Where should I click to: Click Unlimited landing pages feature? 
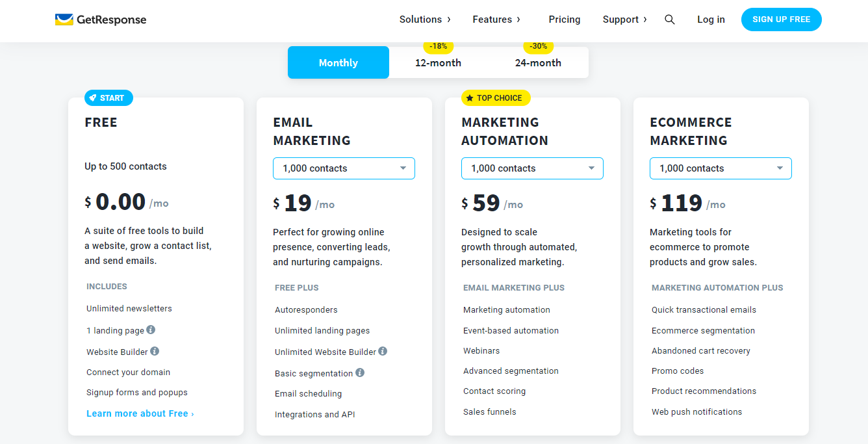click(x=322, y=331)
